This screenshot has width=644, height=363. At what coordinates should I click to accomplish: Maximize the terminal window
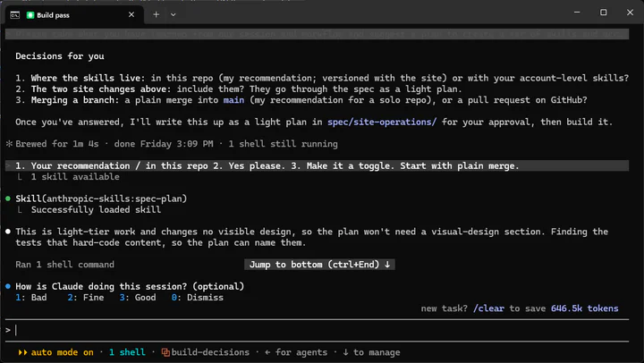[x=604, y=13]
